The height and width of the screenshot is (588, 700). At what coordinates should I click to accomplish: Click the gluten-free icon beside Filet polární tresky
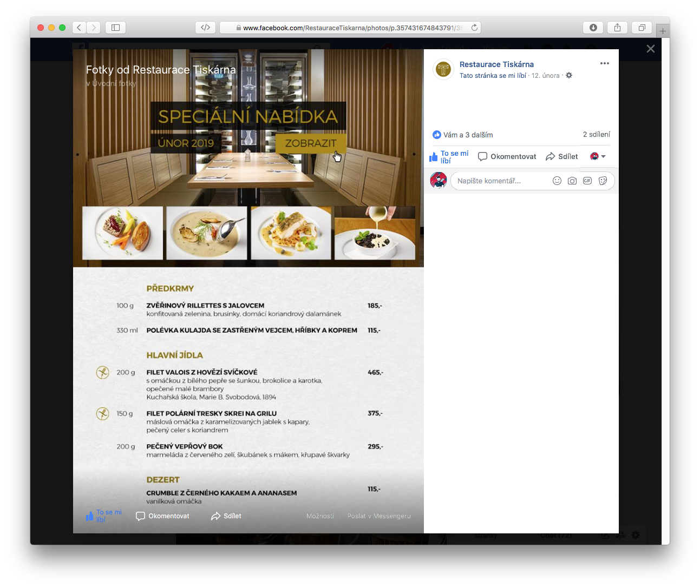pyautogui.click(x=102, y=413)
